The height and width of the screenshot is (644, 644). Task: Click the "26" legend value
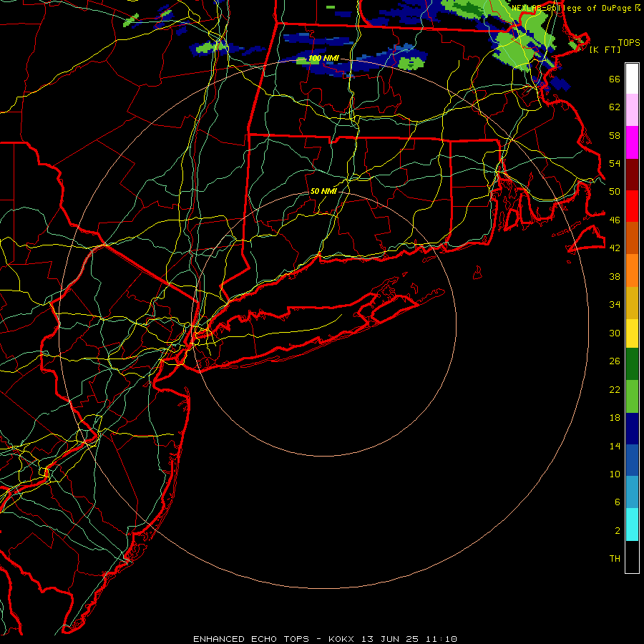615,361
